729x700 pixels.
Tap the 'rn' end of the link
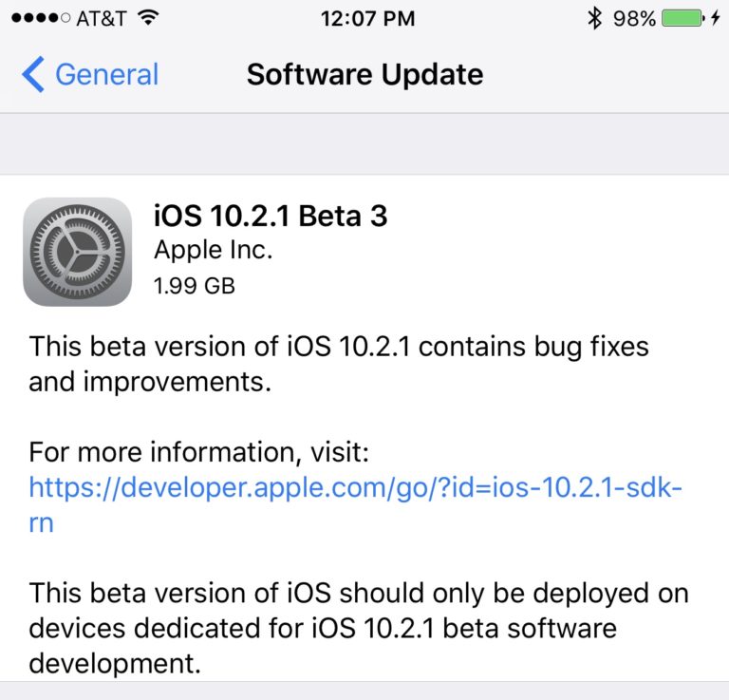point(42,523)
